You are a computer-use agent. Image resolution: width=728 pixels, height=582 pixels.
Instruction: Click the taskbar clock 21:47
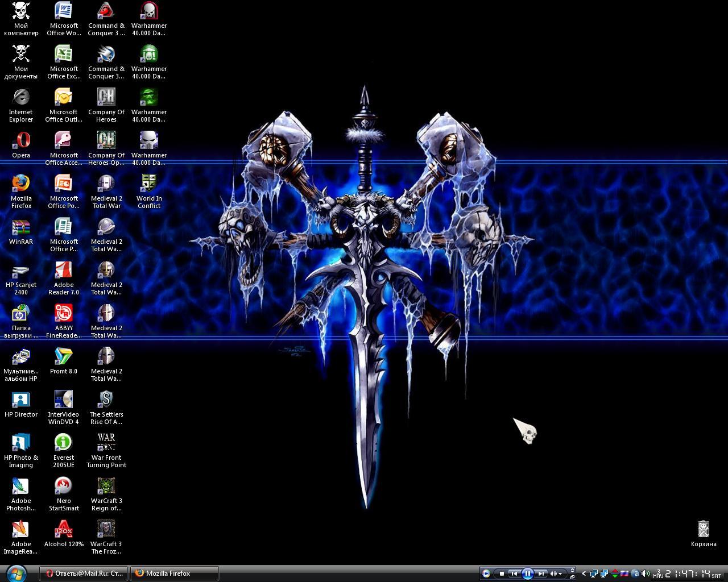click(688, 574)
